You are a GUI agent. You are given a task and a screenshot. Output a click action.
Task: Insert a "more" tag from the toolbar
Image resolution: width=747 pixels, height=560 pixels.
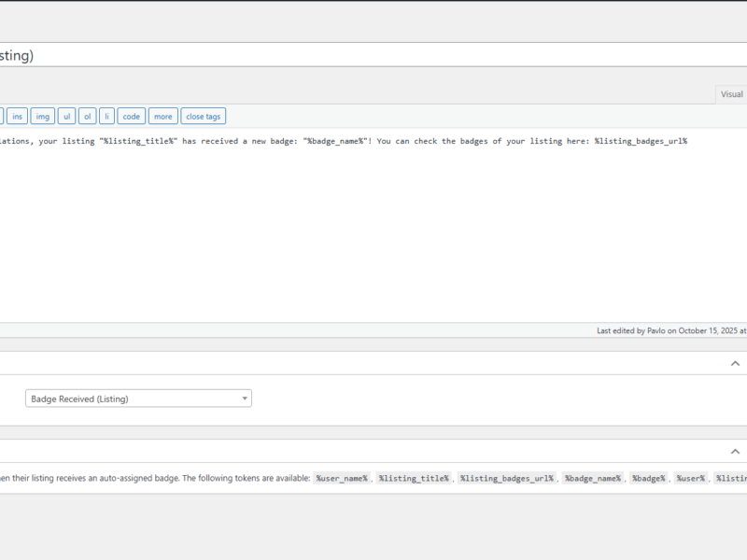pyautogui.click(x=162, y=116)
